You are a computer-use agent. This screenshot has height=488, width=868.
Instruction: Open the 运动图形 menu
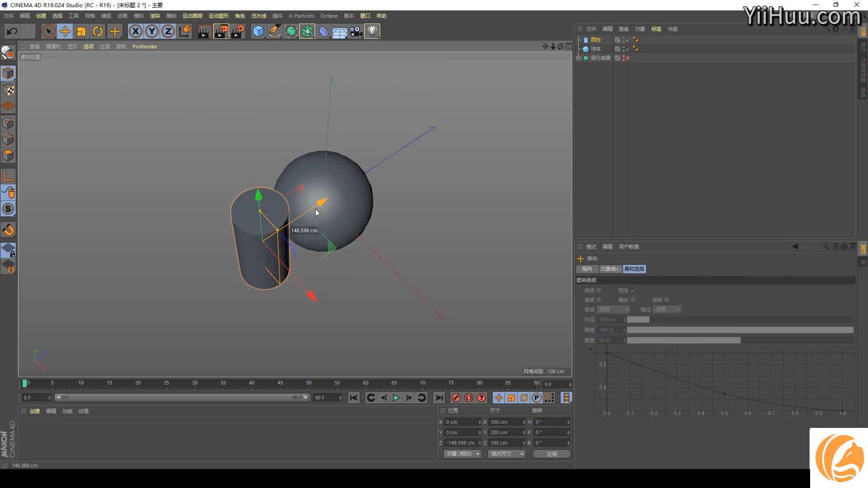pyautogui.click(x=219, y=16)
